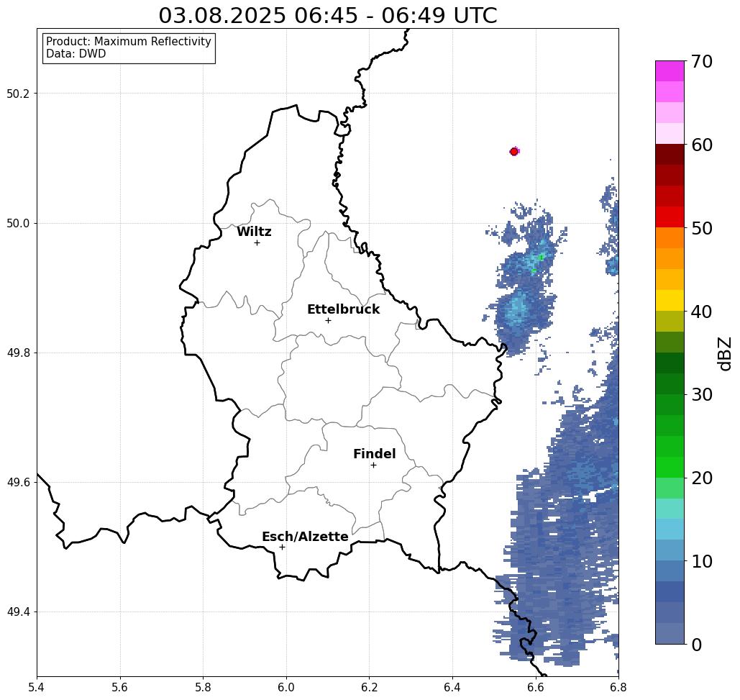Click the latitude tick label 49.8

[x=18, y=353]
